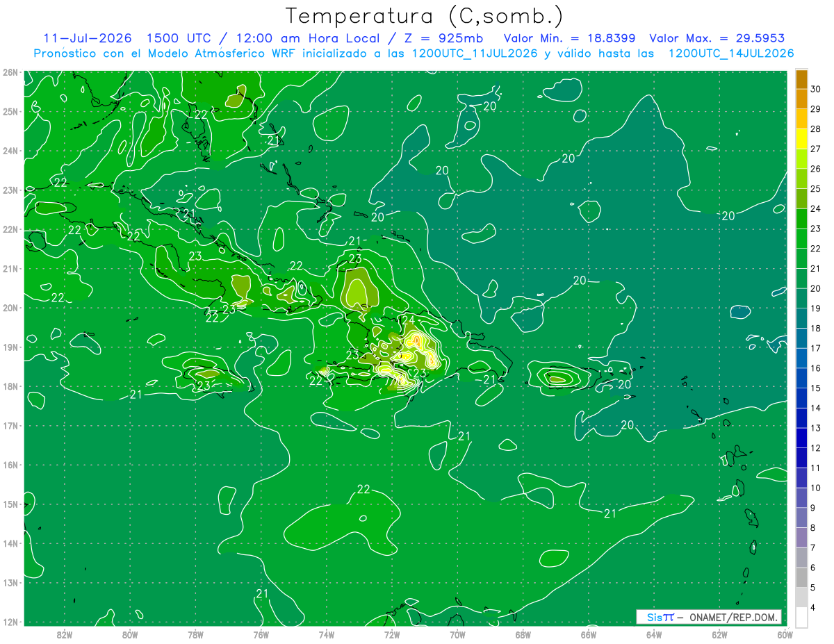This screenshot has width=834, height=644.
Task: Click the '22N' latitude axis label
Action: 10,229
